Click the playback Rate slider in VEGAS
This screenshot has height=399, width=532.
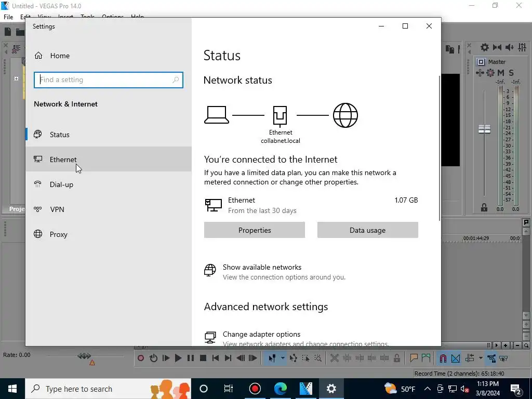(84, 356)
